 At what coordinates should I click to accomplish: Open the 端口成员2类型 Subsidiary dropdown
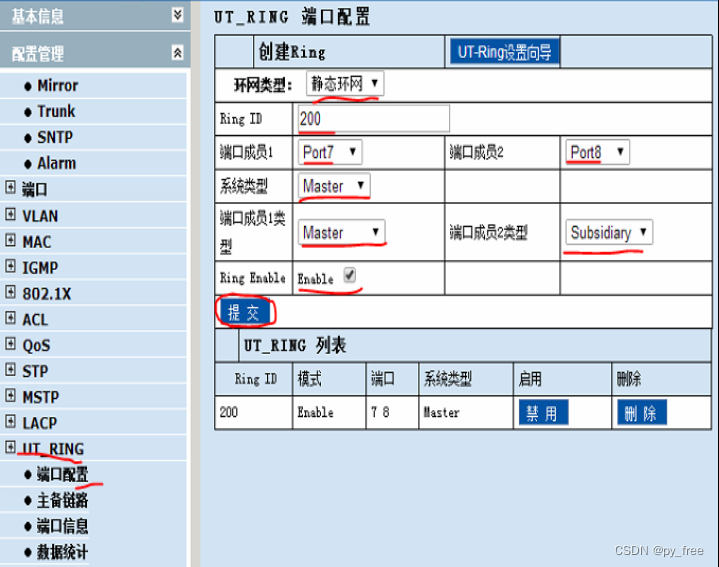click(609, 232)
